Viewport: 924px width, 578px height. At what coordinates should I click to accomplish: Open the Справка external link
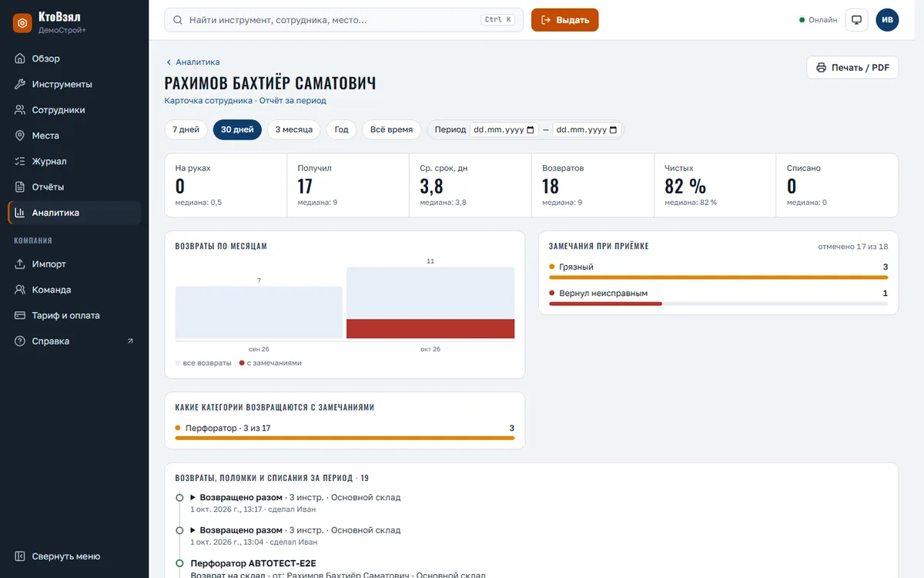(75, 341)
